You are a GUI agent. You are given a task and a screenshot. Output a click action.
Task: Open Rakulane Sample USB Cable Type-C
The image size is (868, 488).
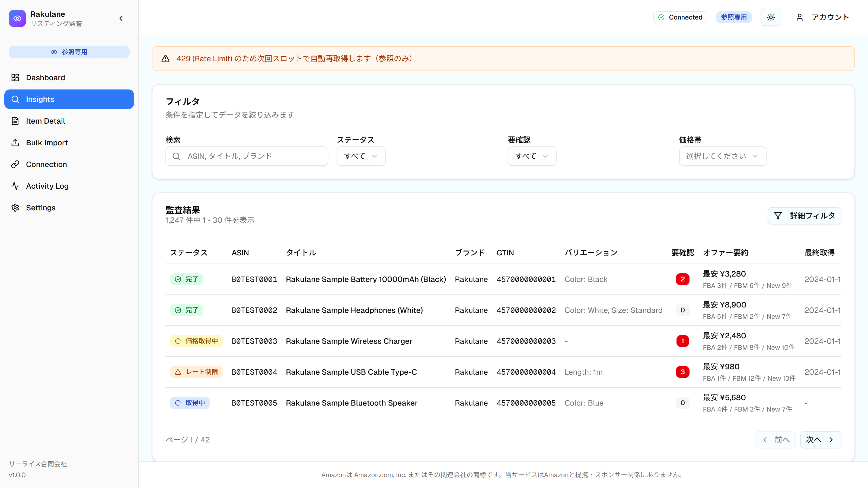click(x=352, y=372)
